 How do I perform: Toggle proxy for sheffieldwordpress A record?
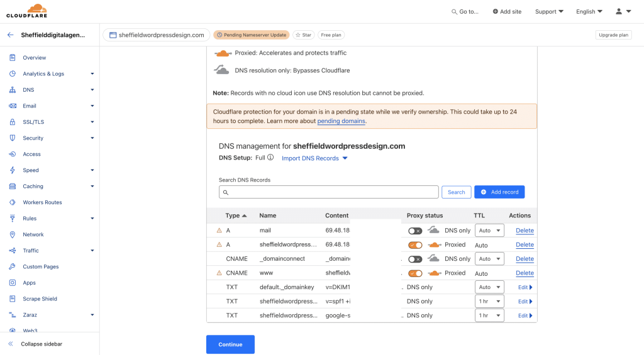415,245
